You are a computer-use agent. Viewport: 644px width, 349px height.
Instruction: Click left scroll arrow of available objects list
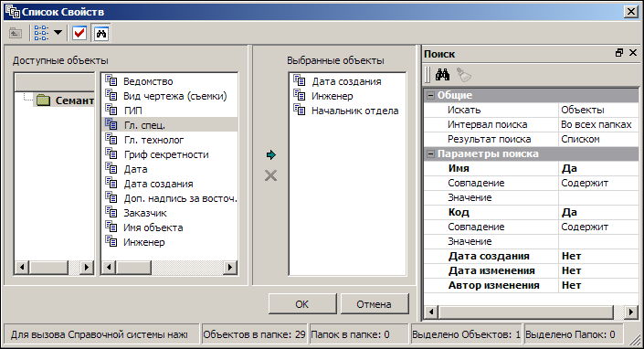(109, 268)
